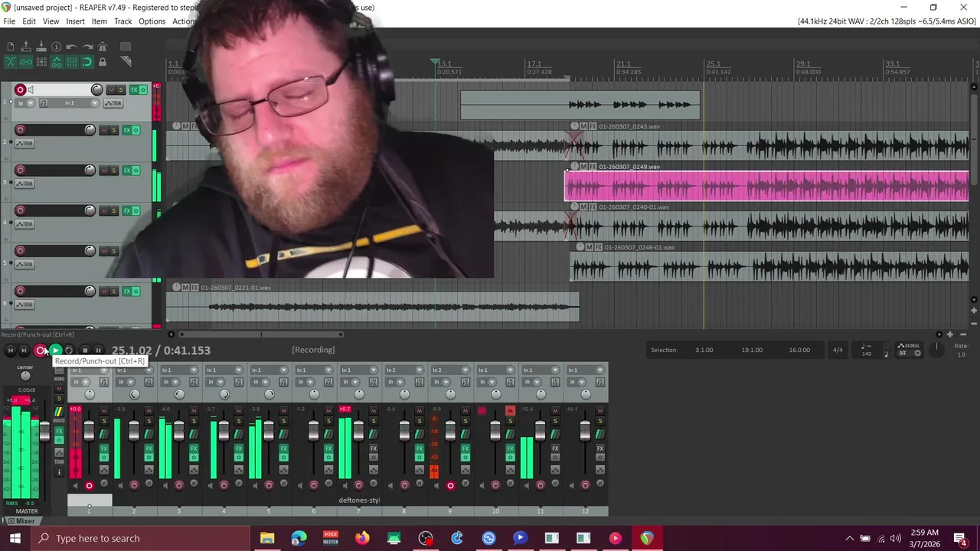Image resolution: width=980 pixels, height=551 pixels.
Task: Click the Save project toolbar icon
Action: pos(41,47)
